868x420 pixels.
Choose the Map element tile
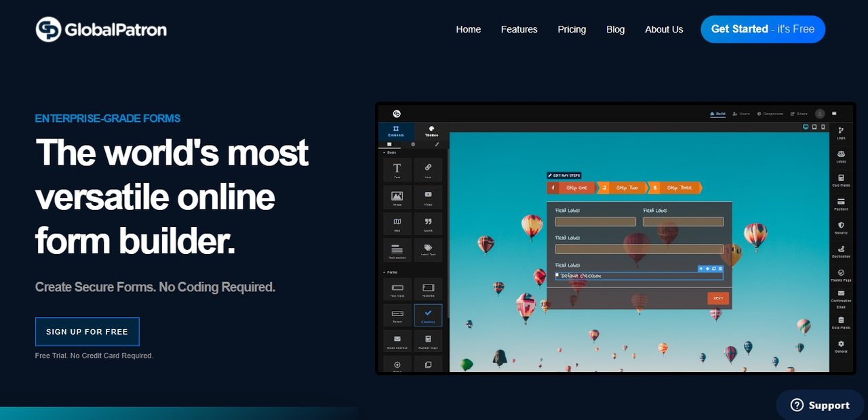(x=397, y=224)
